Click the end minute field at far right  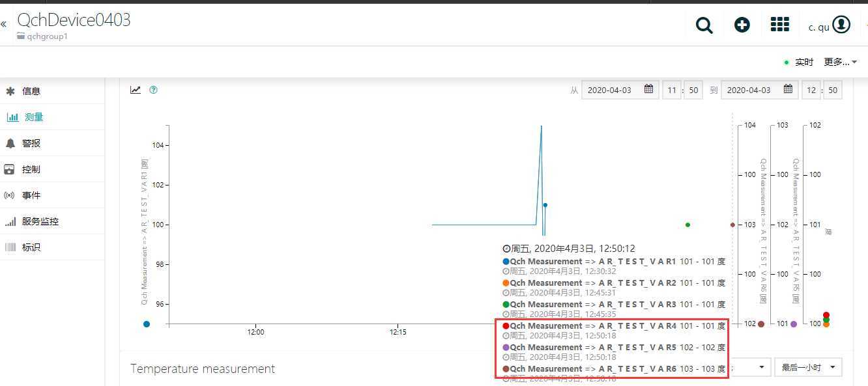tap(833, 90)
